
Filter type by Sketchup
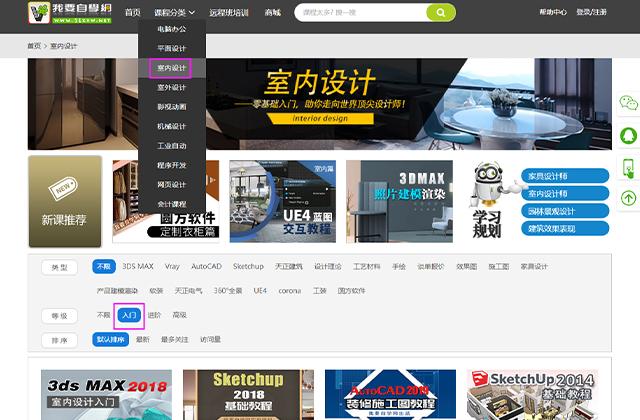pos(248,266)
